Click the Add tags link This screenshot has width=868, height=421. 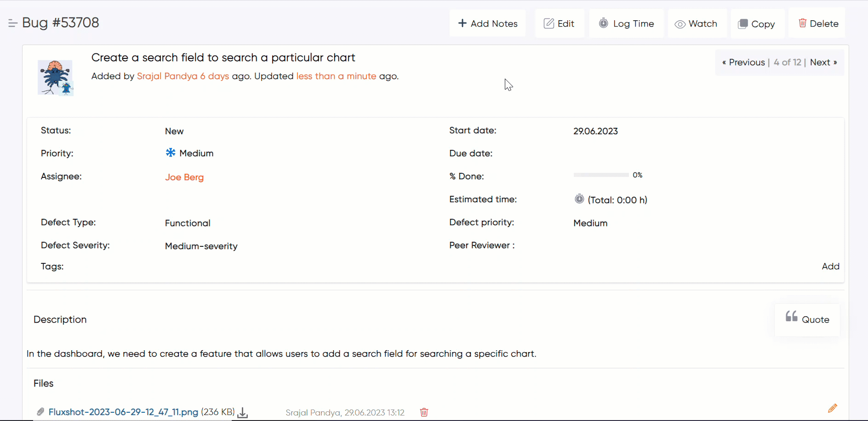point(830,267)
